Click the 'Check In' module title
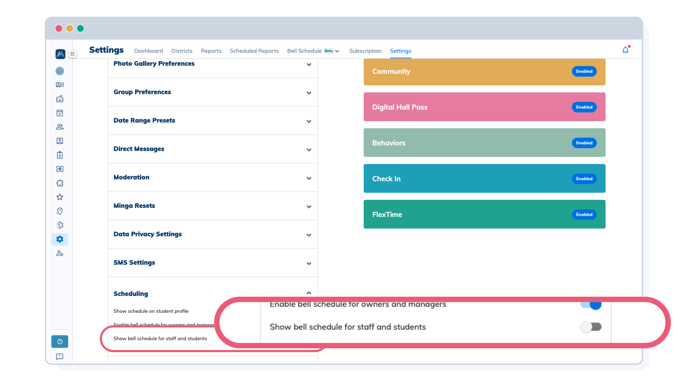Screen dimensions: 688x387 [386, 179]
